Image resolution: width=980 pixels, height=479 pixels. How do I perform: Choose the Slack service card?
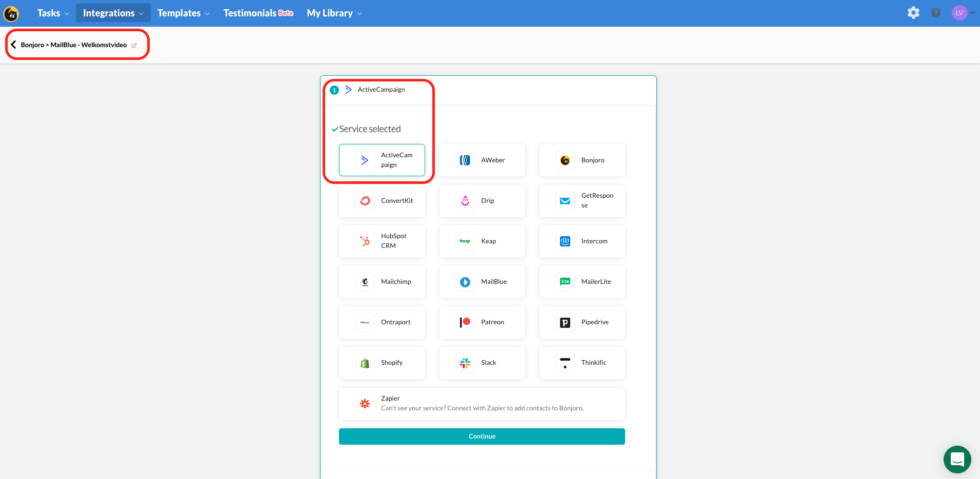[482, 362]
